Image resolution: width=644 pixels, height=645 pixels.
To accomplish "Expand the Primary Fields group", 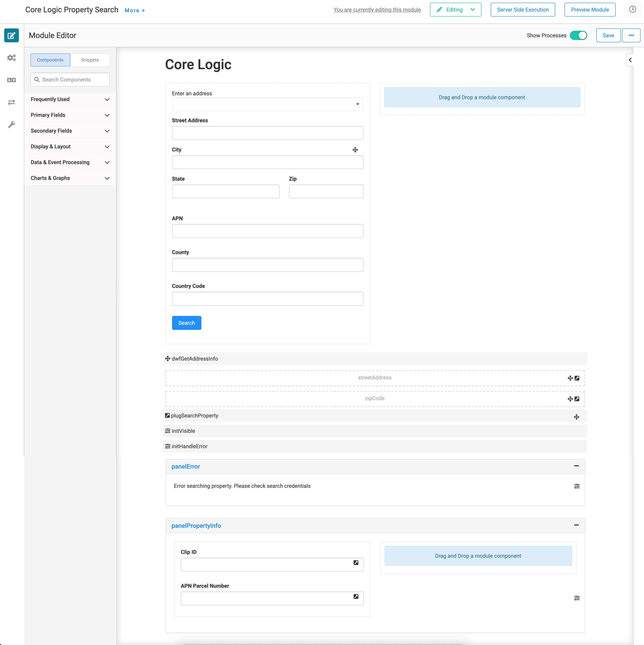I will pos(70,115).
